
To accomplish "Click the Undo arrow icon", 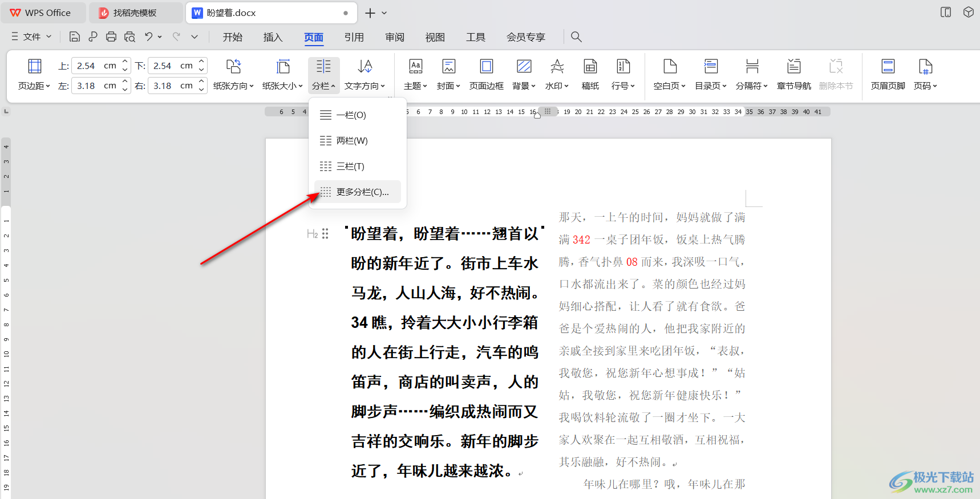I will click(x=148, y=36).
